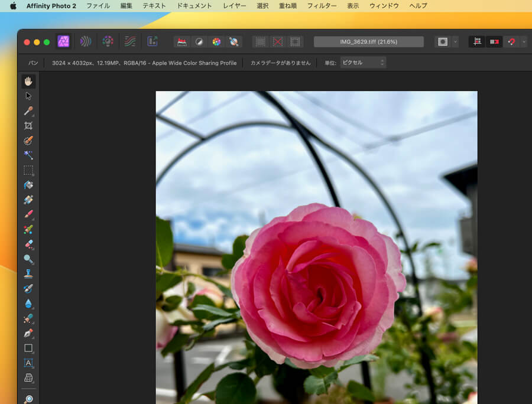Select the Pen tool
Viewport: 532px width, 404px height.
(x=28, y=334)
